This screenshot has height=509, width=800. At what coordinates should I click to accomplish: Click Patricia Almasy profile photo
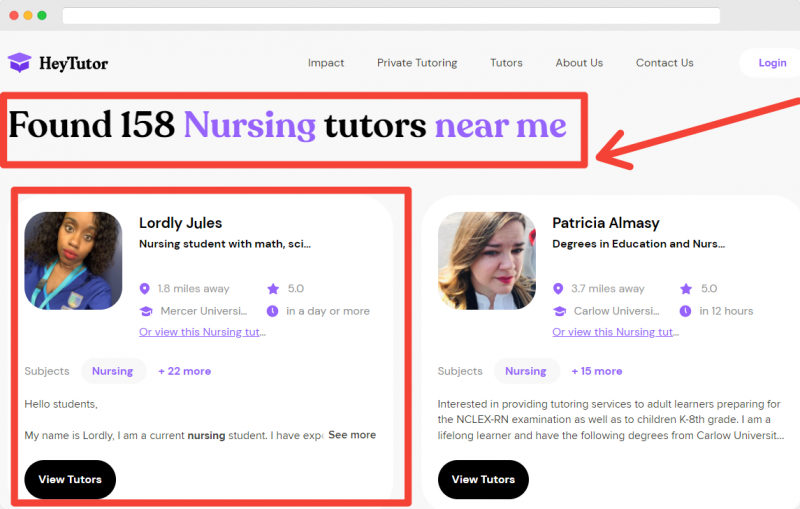pyautogui.click(x=487, y=261)
